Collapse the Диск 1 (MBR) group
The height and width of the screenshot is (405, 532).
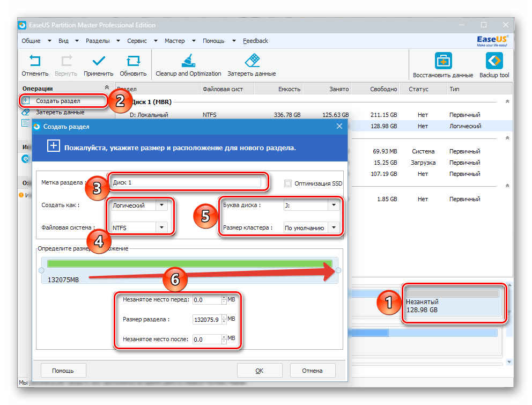[507, 101]
